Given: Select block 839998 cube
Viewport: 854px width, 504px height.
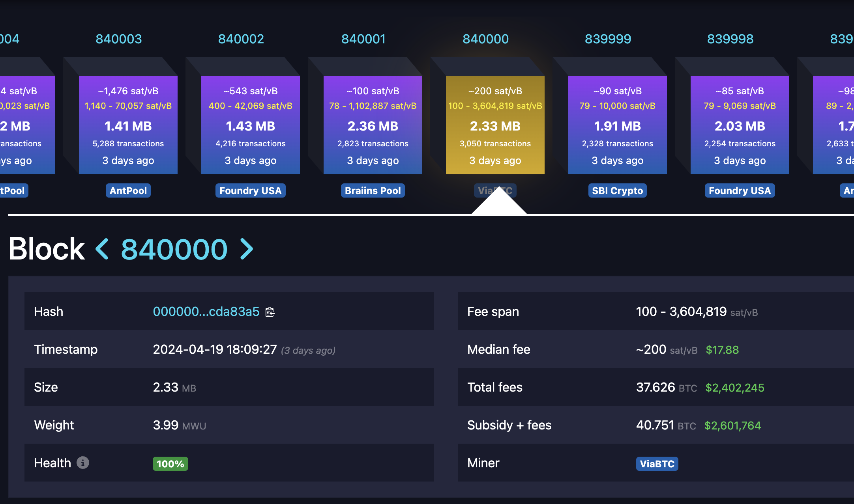Looking at the screenshot, I should click(740, 125).
